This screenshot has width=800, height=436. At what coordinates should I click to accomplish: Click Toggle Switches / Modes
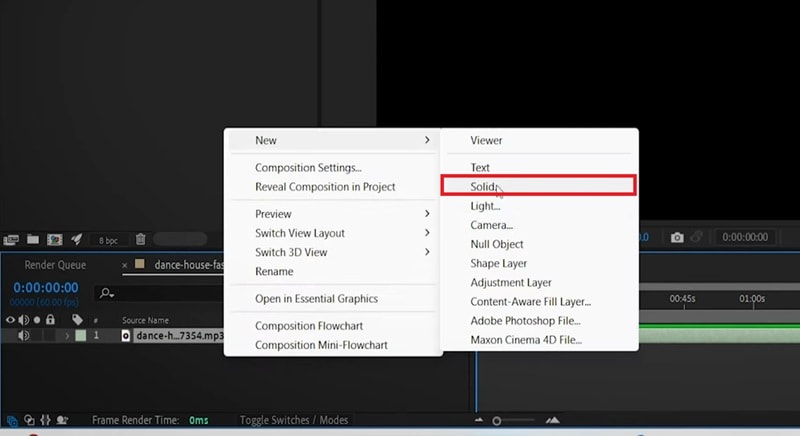point(294,420)
